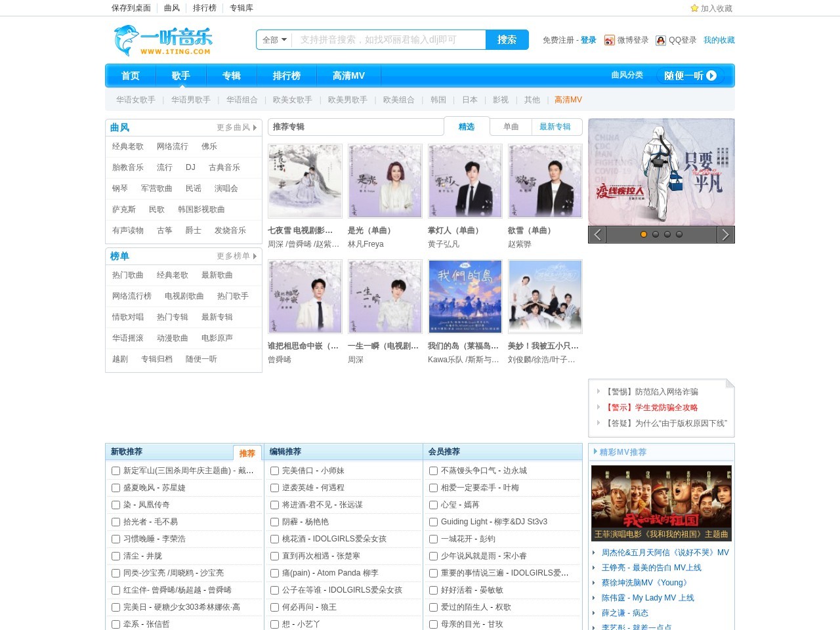
Task: Switch to the 单曲 tab
Action: click(x=511, y=127)
